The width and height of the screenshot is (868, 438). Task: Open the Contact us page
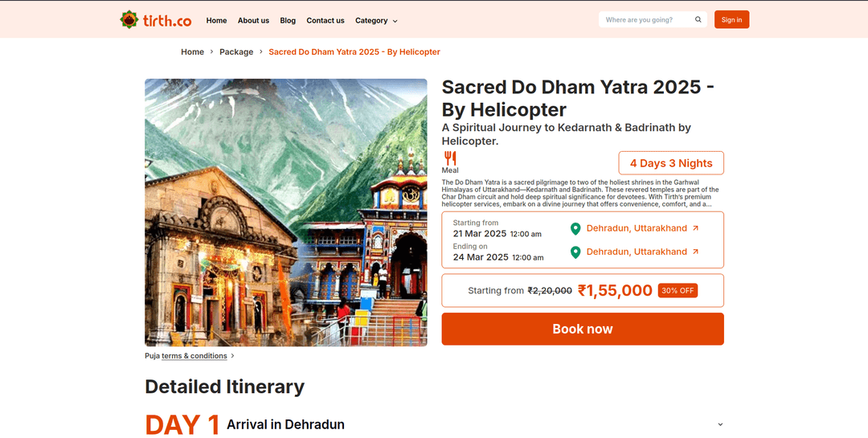[x=325, y=20]
